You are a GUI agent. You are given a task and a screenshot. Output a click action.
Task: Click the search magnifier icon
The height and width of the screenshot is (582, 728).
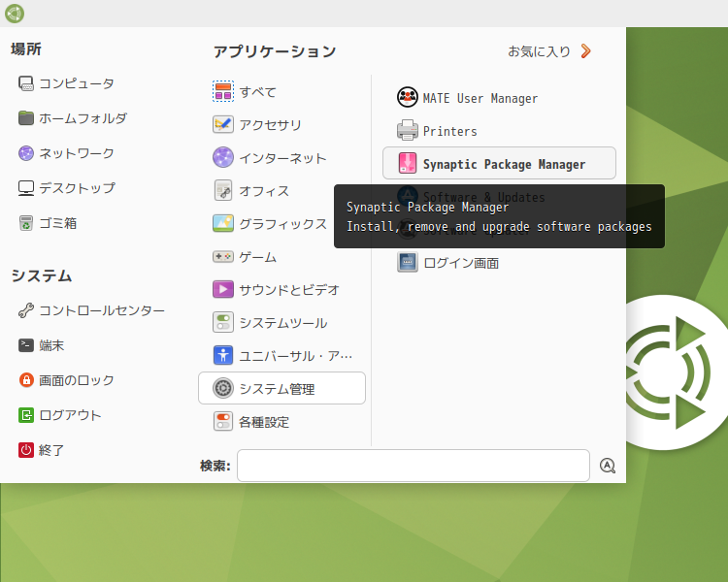click(x=608, y=466)
